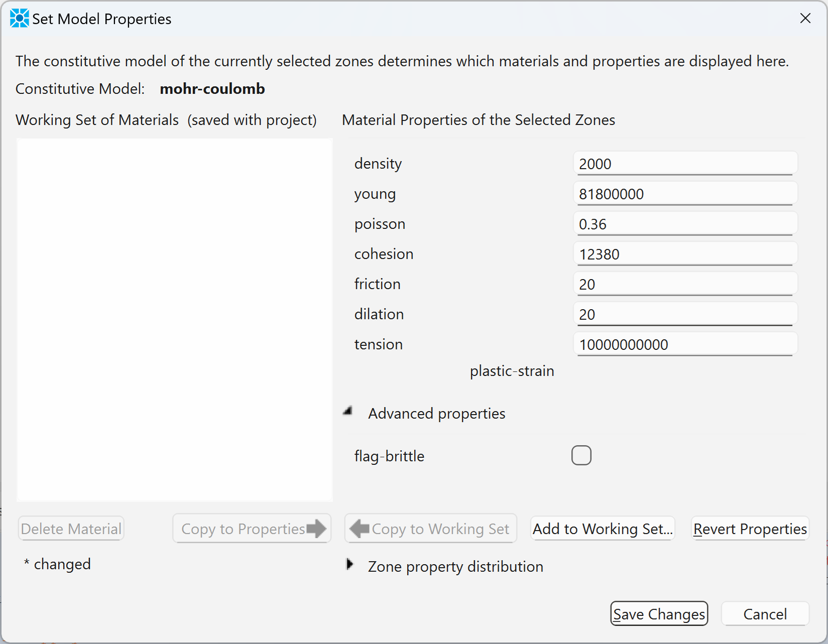Click Copy to Properties arrow button
828x644 pixels.
point(252,529)
